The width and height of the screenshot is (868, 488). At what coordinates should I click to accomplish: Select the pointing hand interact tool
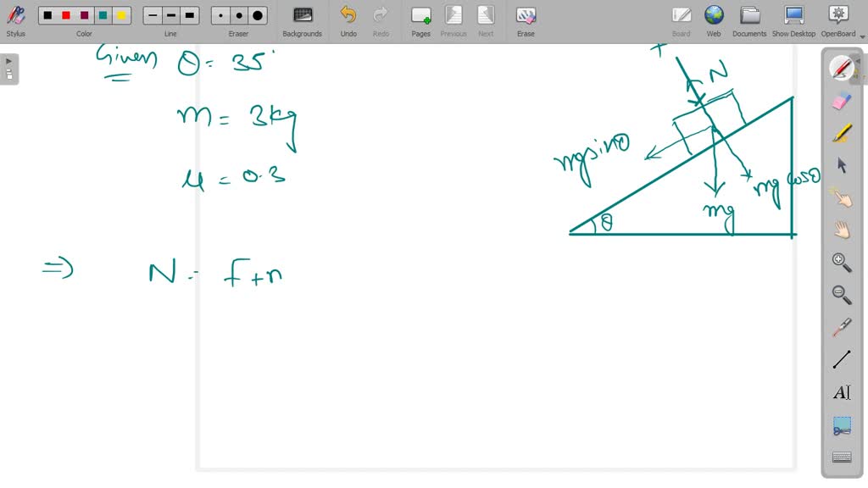(842, 197)
